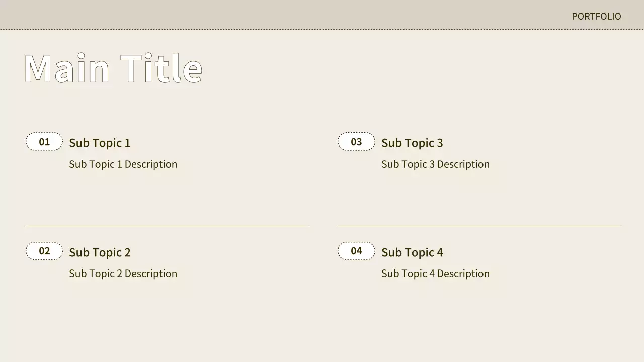Select the Sub Topic 3 Description text

pyautogui.click(x=435, y=164)
